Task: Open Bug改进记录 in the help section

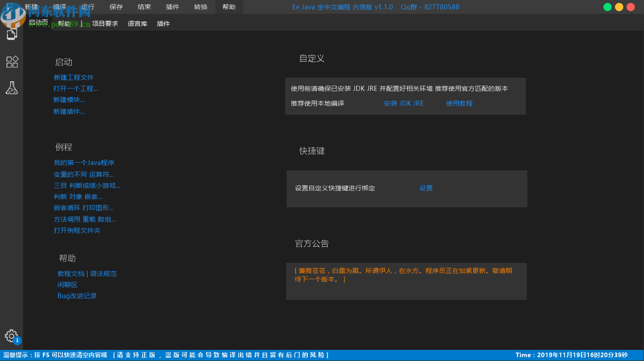Action: click(76, 296)
